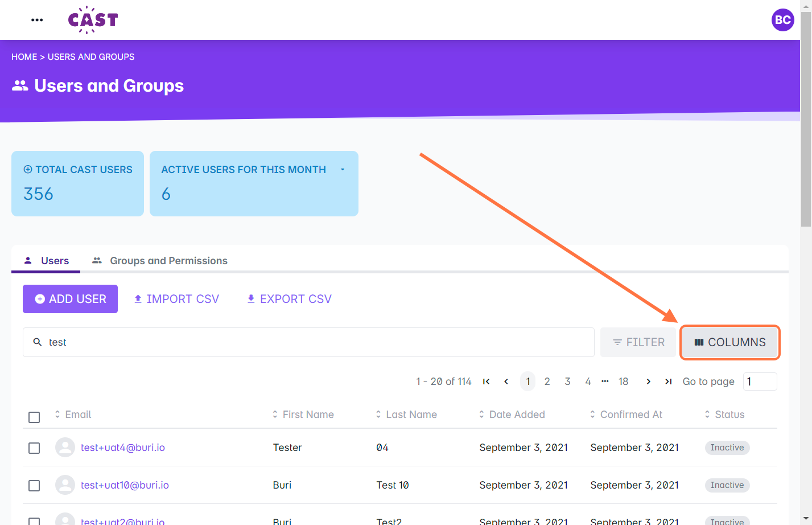Viewport: 812px width, 525px height.
Task: Click the CAST logo
Action: point(93,20)
